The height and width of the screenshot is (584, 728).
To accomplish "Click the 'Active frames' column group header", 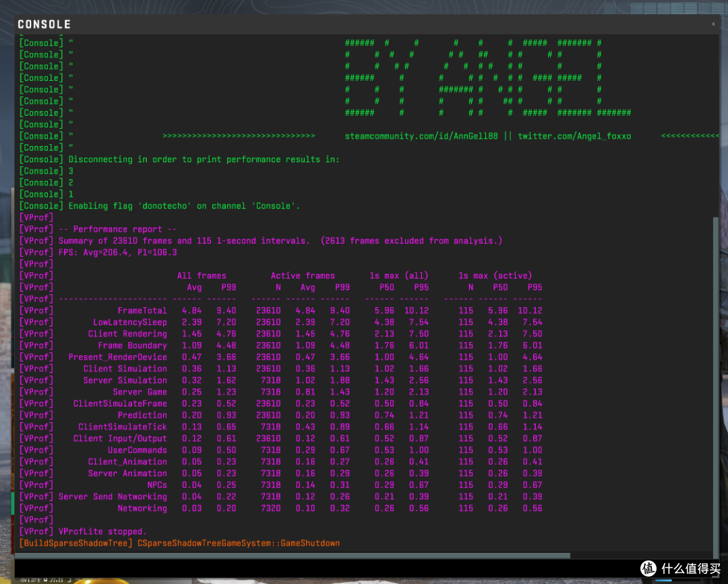I will 303,275.
